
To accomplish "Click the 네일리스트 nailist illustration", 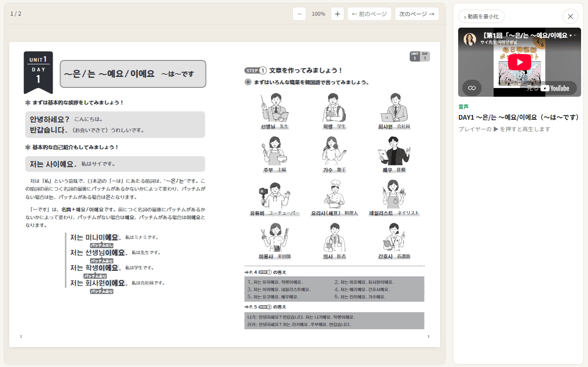I will coord(394,195).
